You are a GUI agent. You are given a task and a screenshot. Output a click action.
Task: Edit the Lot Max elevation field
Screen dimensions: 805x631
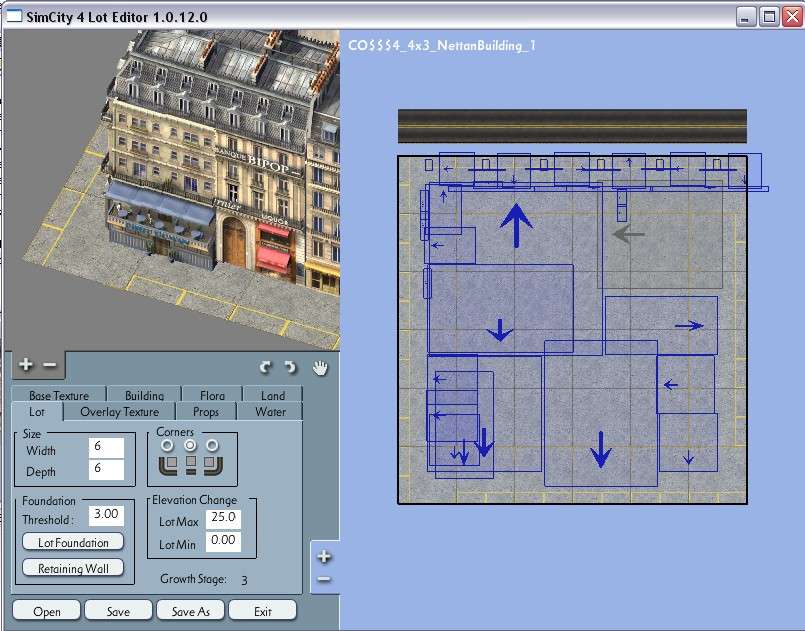click(223, 519)
